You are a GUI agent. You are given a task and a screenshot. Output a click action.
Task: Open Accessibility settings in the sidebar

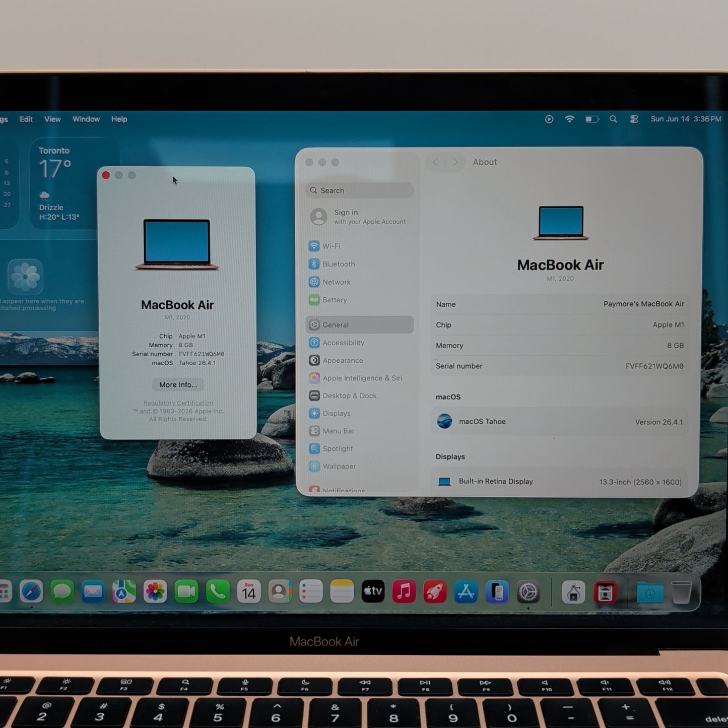[360, 343]
